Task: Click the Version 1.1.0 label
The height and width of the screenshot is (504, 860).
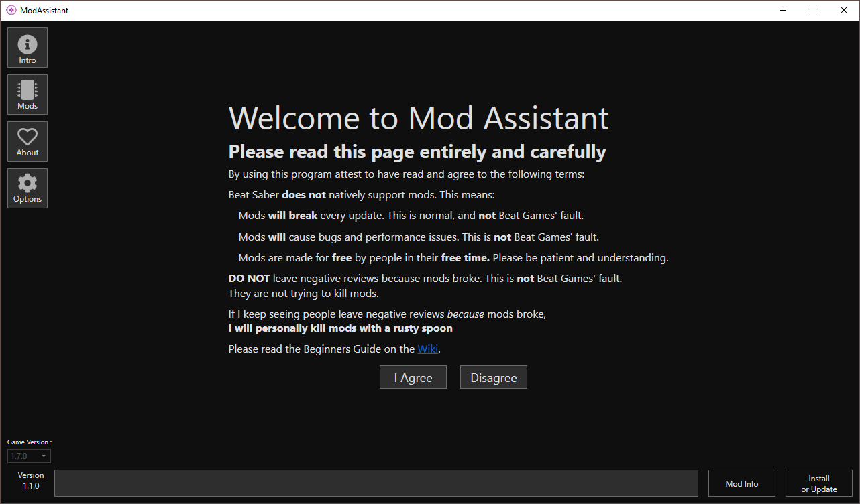Action: pyautogui.click(x=31, y=481)
